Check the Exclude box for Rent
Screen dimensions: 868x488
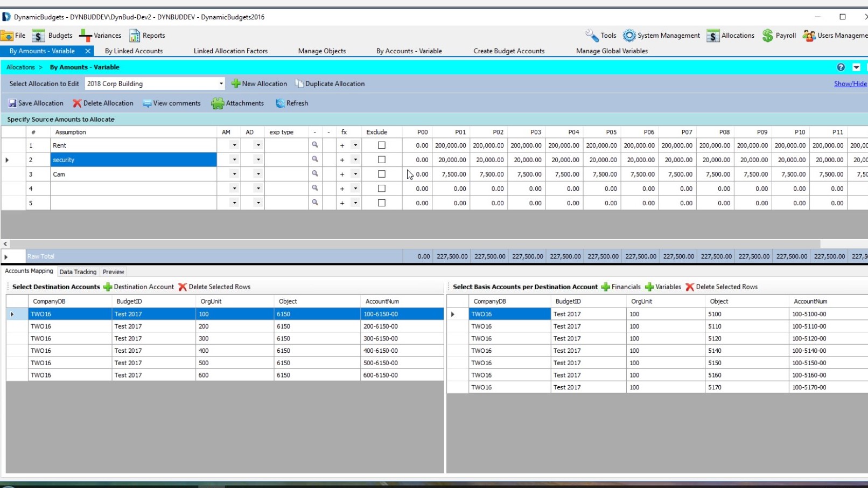pyautogui.click(x=382, y=145)
